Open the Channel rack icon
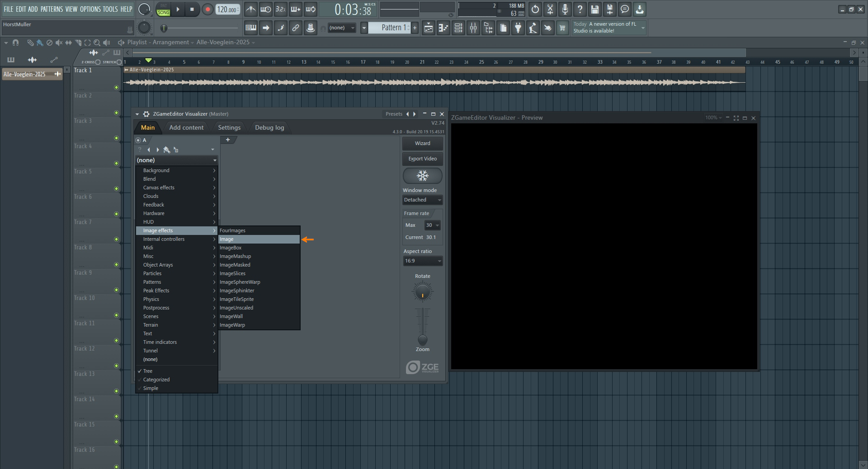This screenshot has width=868, height=469. [458, 28]
